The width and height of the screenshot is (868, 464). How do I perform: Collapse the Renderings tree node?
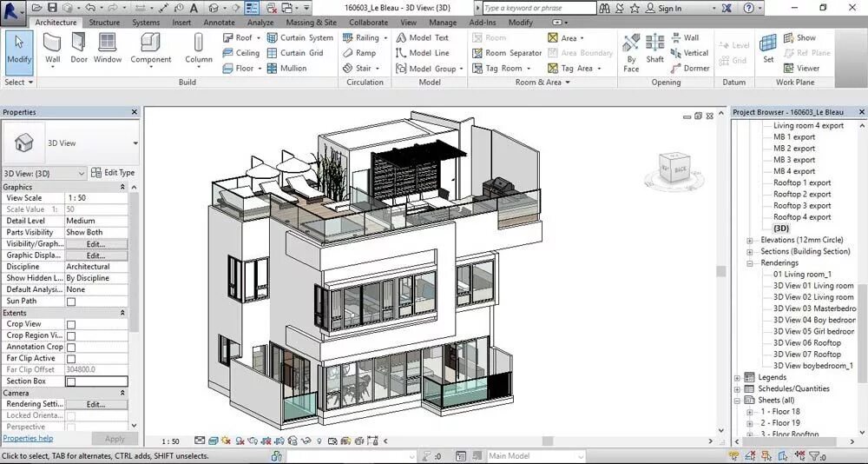750,263
